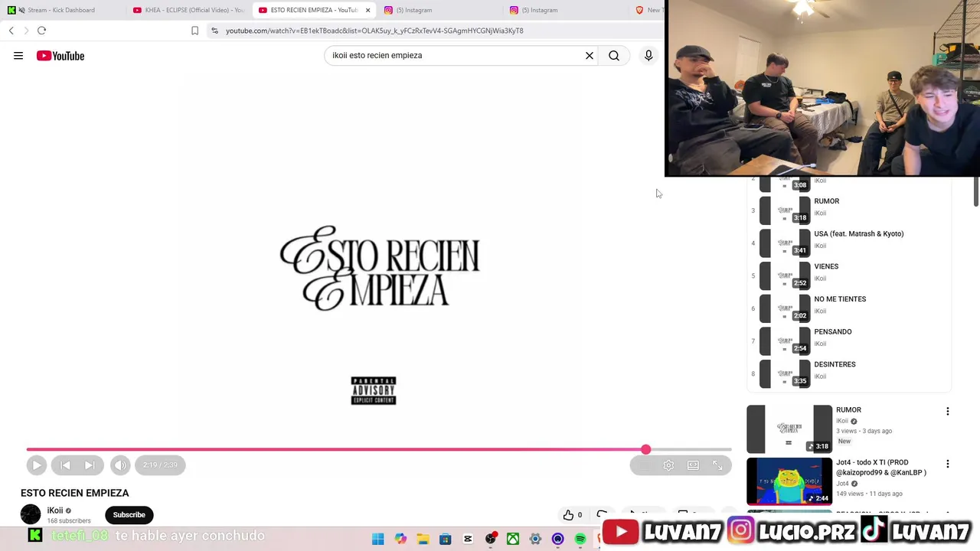This screenshot has width=980, height=551.
Task: Mute the video volume
Action: (x=120, y=465)
